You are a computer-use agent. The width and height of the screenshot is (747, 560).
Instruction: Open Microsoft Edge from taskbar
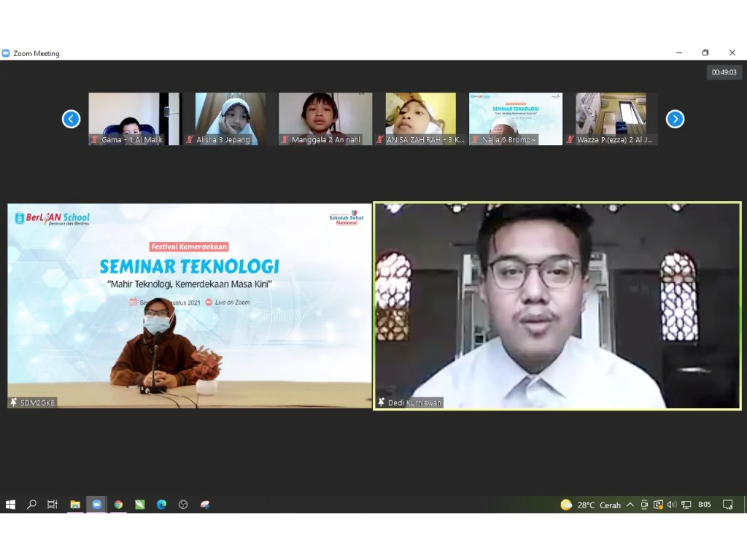click(161, 505)
